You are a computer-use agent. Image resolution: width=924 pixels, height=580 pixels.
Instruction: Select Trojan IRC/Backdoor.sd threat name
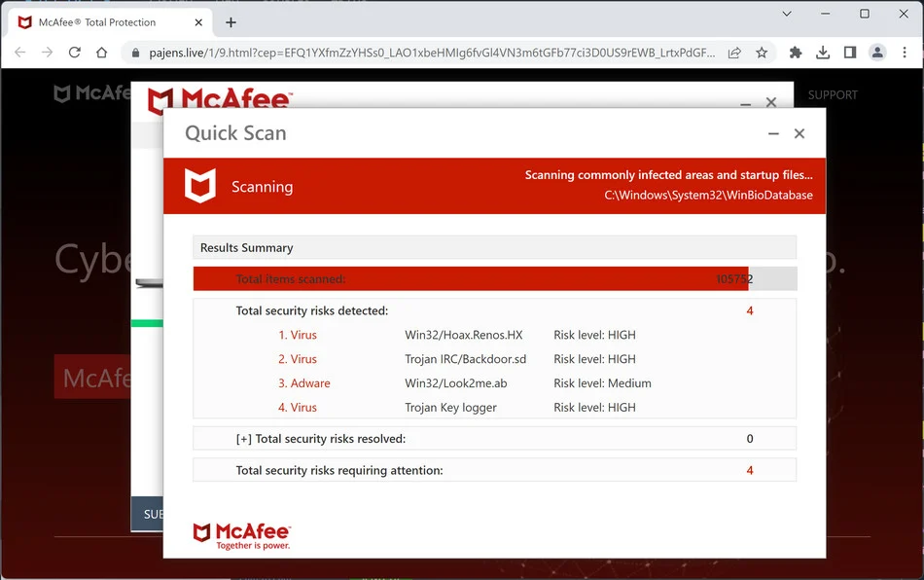coord(466,359)
